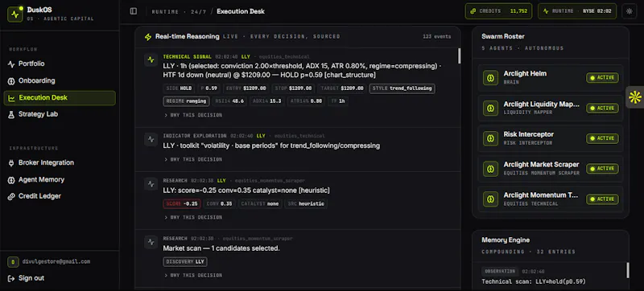Click the ADX14 15.3 chip

coord(267,100)
